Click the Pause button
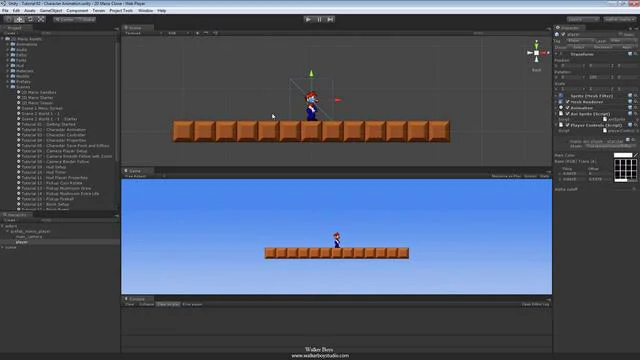The image size is (640, 360). [319, 19]
